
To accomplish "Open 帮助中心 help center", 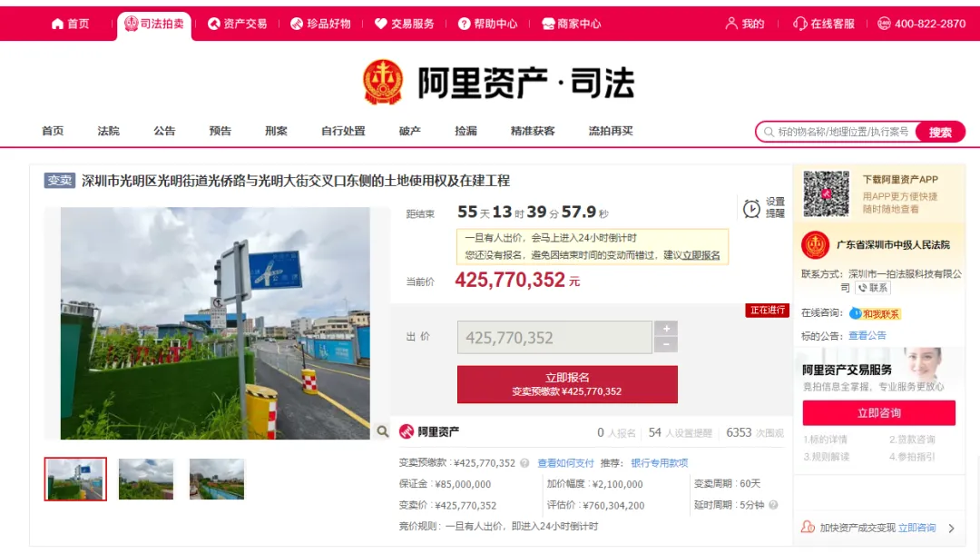I will coord(487,24).
